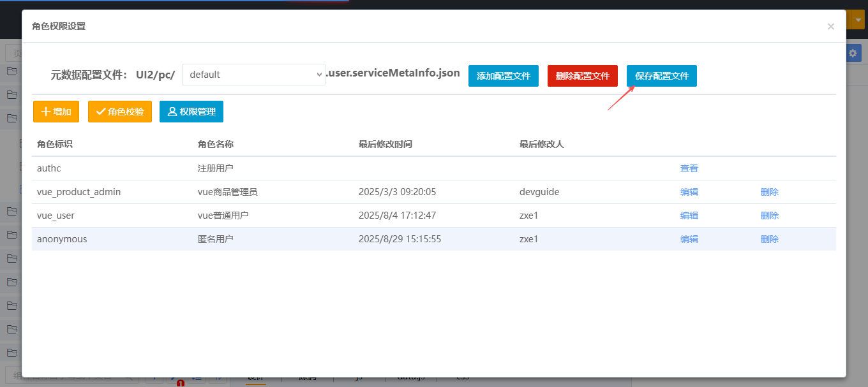The height and width of the screenshot is (387, 868).
Task: Edit the vue_product_admin role
Action: pos(689,192)
